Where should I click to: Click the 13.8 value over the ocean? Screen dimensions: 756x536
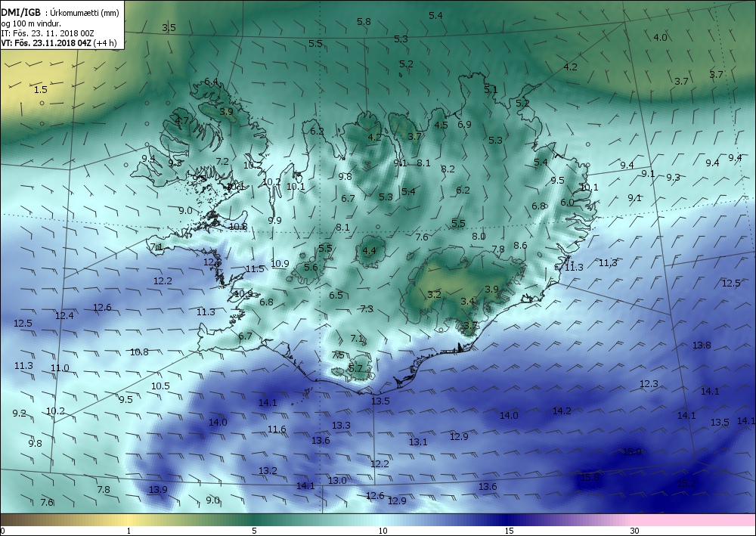(702, 345)
